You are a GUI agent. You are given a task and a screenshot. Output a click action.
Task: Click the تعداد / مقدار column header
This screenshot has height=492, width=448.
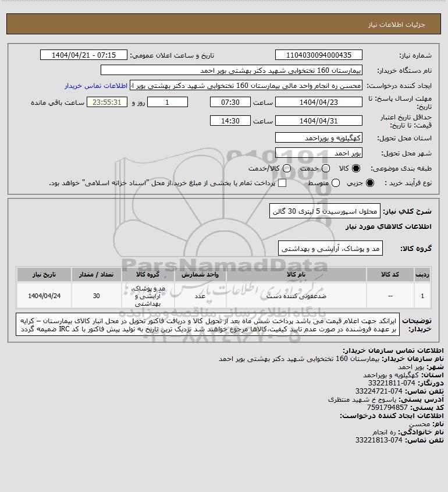pos(96,274)
